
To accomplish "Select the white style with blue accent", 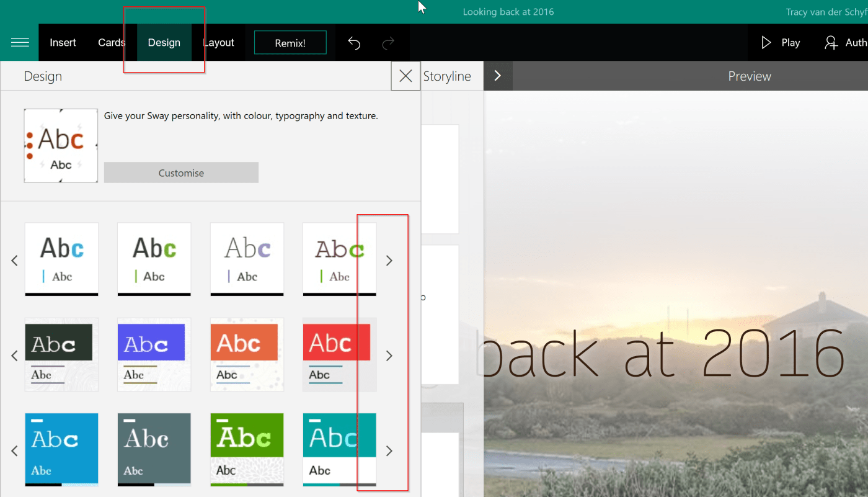I will pyautogui.click(x=61, y=259).
